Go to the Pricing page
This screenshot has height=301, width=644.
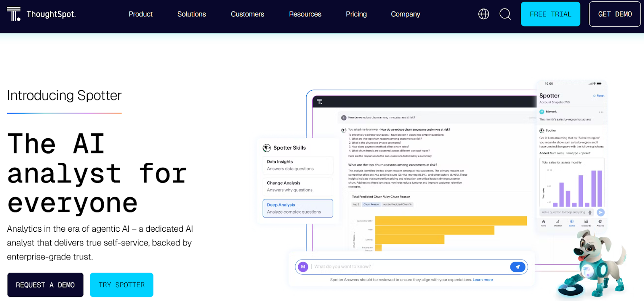coord(356,14)
